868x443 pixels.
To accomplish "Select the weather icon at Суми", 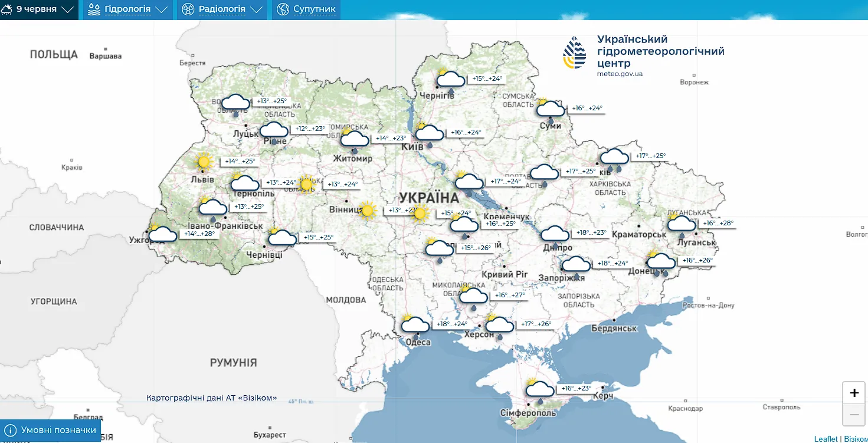I will pos(550,110).
